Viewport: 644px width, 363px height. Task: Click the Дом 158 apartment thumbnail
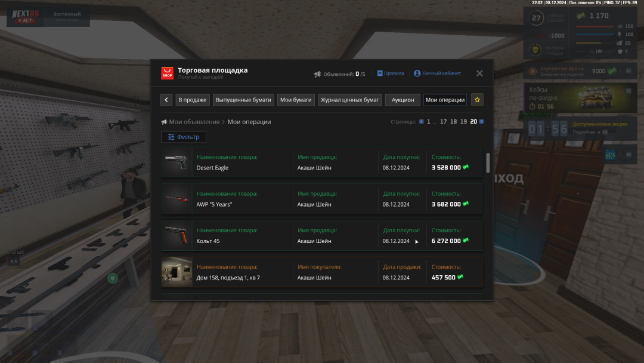177,272
